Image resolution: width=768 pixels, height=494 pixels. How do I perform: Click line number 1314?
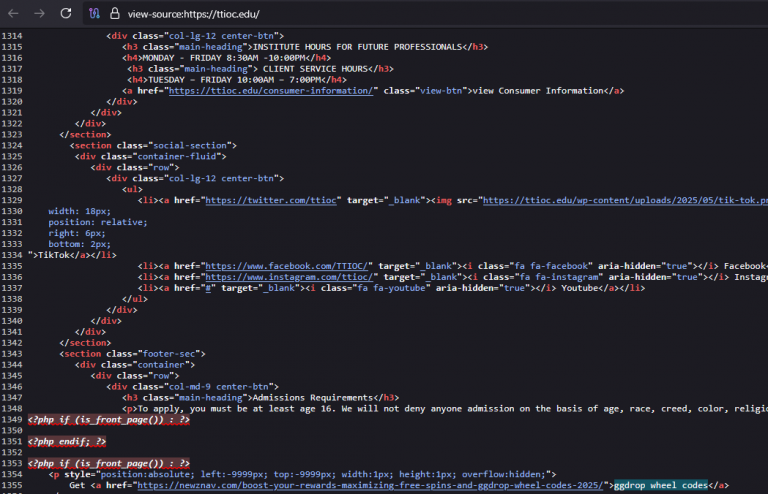(12, 36)
